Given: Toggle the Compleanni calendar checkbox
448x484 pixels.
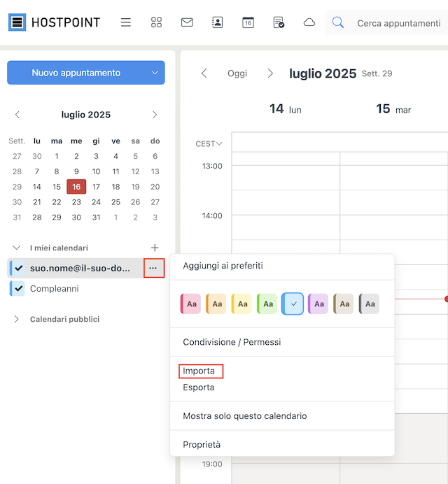Looking at the screenshot, I should 18,289.
